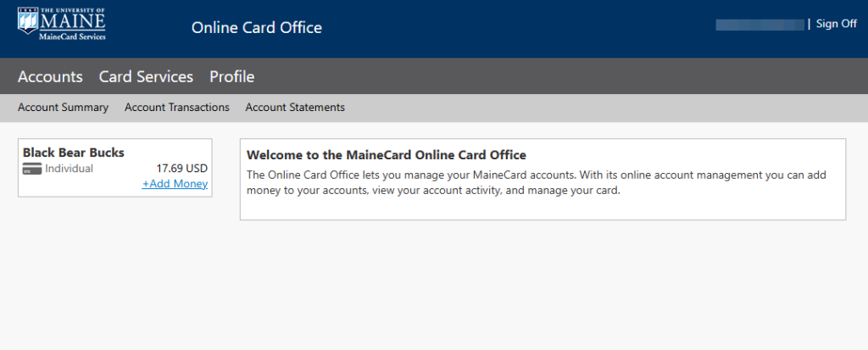Open the Accounts menu
This screenshot has width=868, height=350.
(50, 76)
